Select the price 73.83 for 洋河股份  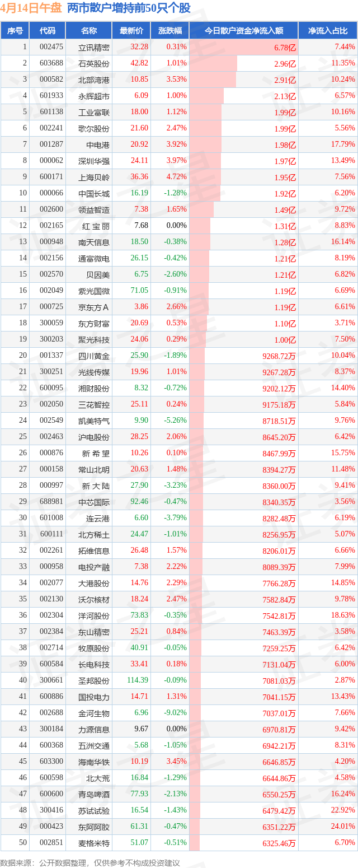pos(139,615)
